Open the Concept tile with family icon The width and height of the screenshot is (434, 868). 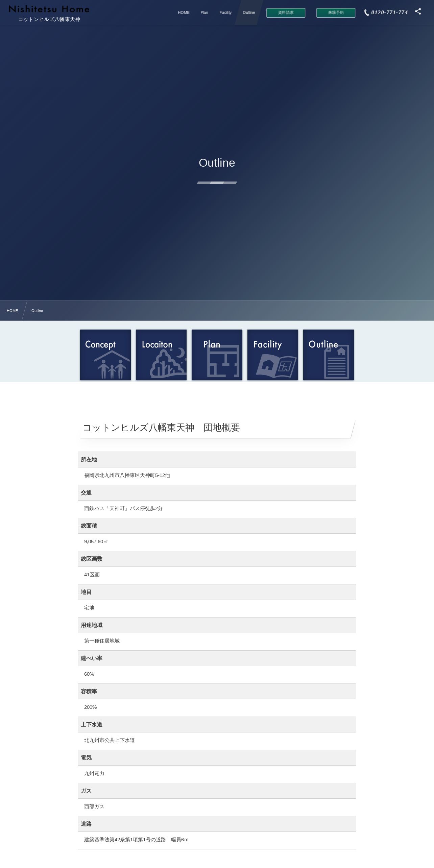(x=105, y=355)
